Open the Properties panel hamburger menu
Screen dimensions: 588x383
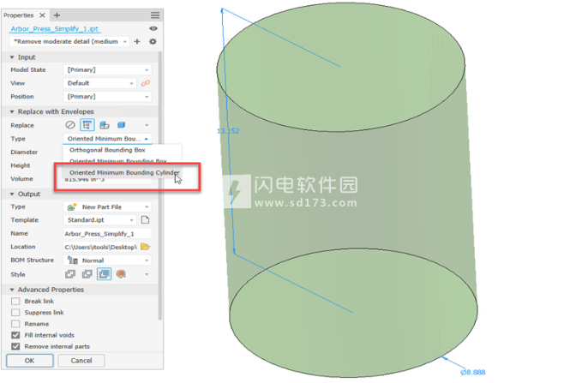tap(155, 15)
